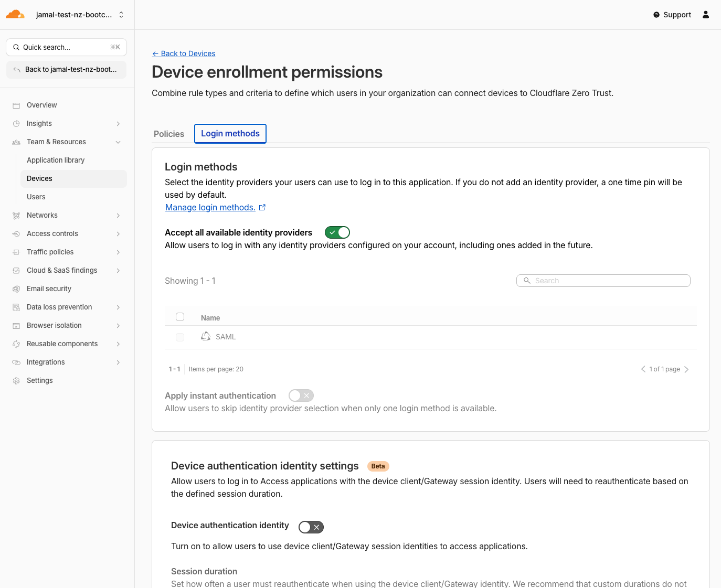The width and height of the screenshot is (721, 588).
Task: Click the 1 of 1 page indicator
Action: click(665, 369)
